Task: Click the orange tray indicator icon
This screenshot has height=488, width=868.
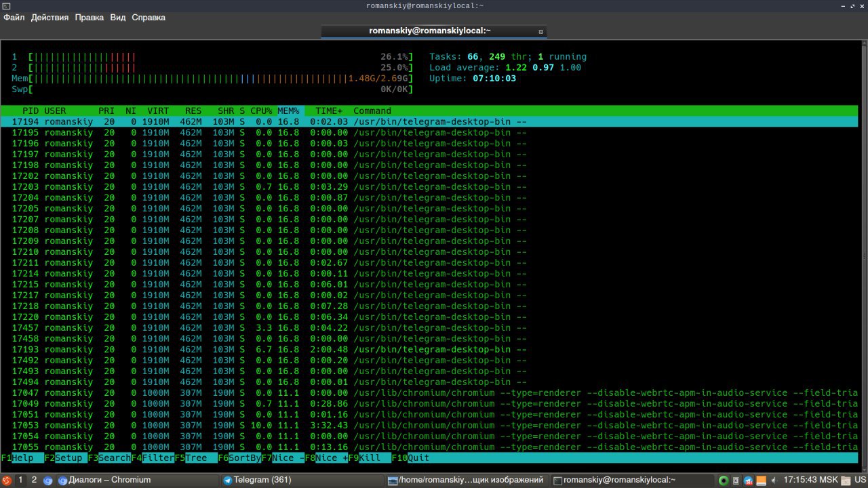Action: tap(762, 480)
